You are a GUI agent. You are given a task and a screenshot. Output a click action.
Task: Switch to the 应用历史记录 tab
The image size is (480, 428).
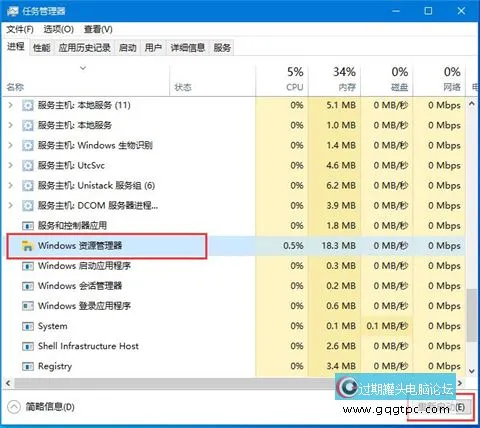point(85,48)
